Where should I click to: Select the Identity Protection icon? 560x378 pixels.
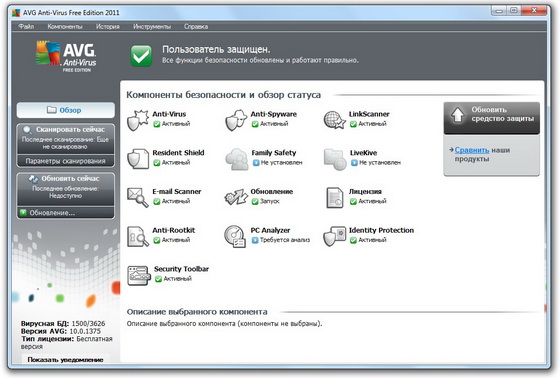coord(334,236)
